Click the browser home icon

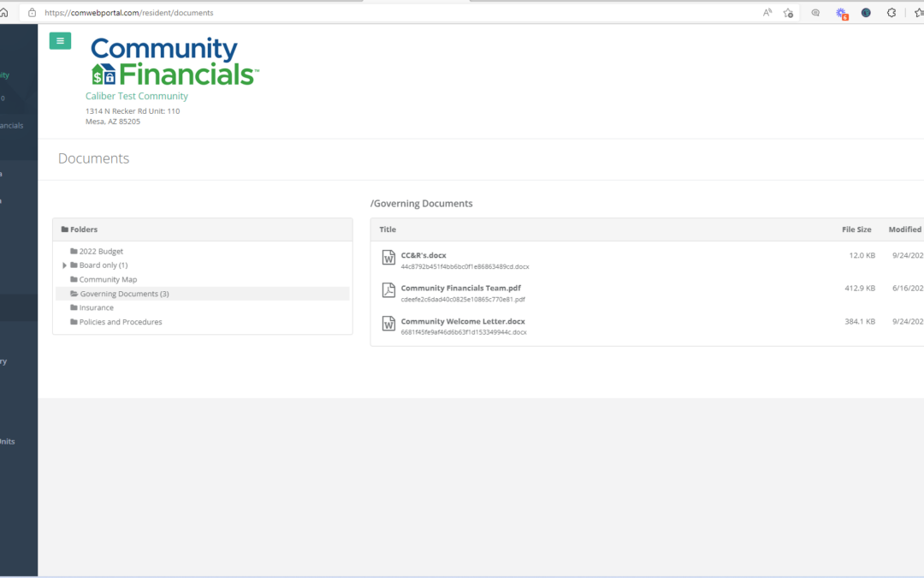(4, 13)
